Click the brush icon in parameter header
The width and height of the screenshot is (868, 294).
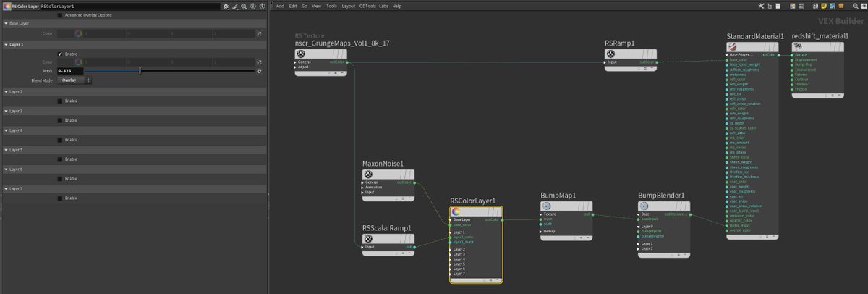point(234,6)
